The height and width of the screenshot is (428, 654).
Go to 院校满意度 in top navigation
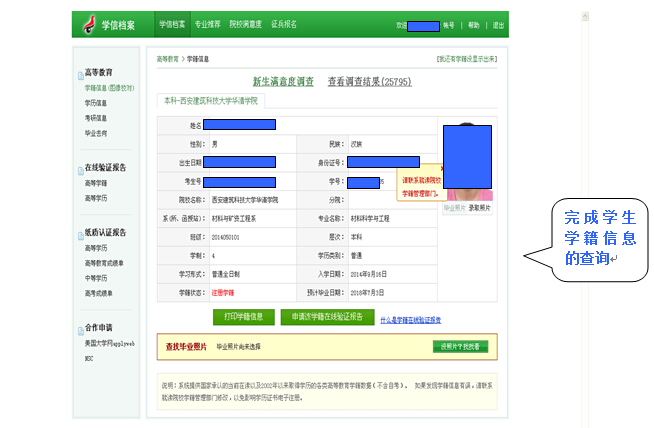click(x=246, y=24)
